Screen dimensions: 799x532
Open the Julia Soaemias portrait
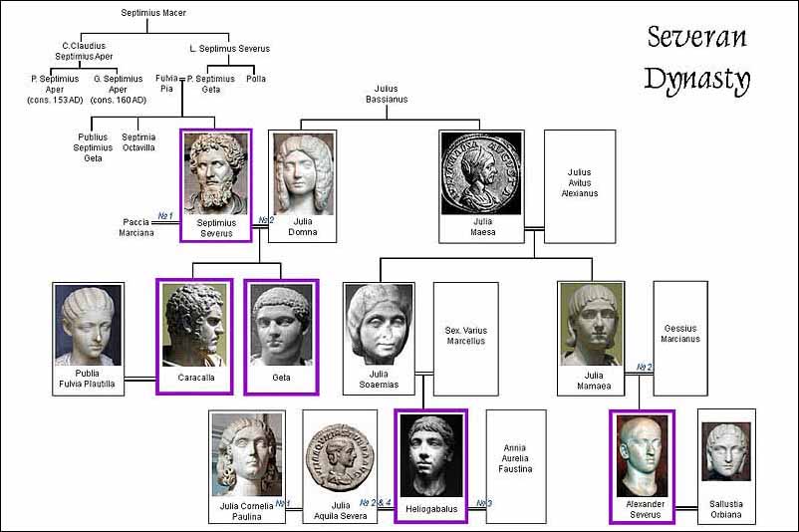379,326
